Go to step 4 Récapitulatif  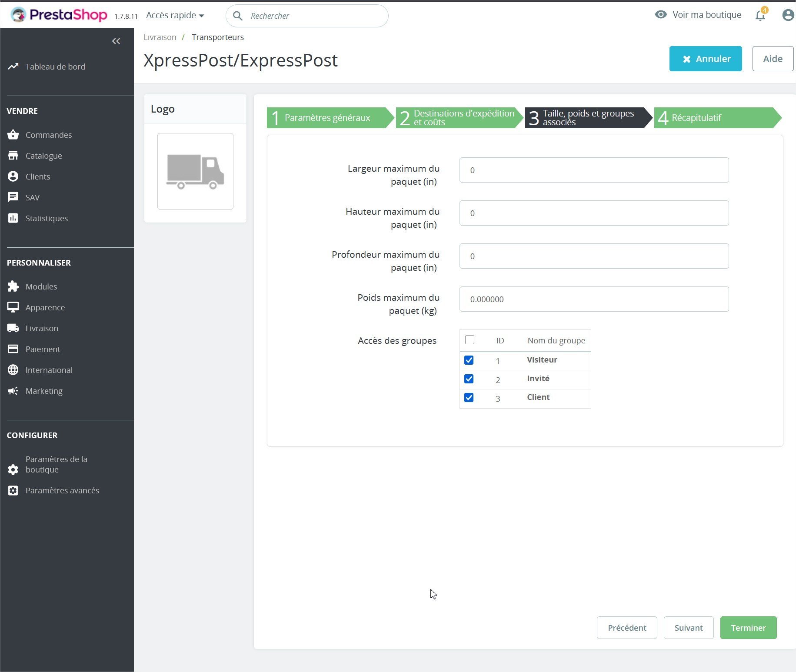pyautogui.click(x=717, y=118)
